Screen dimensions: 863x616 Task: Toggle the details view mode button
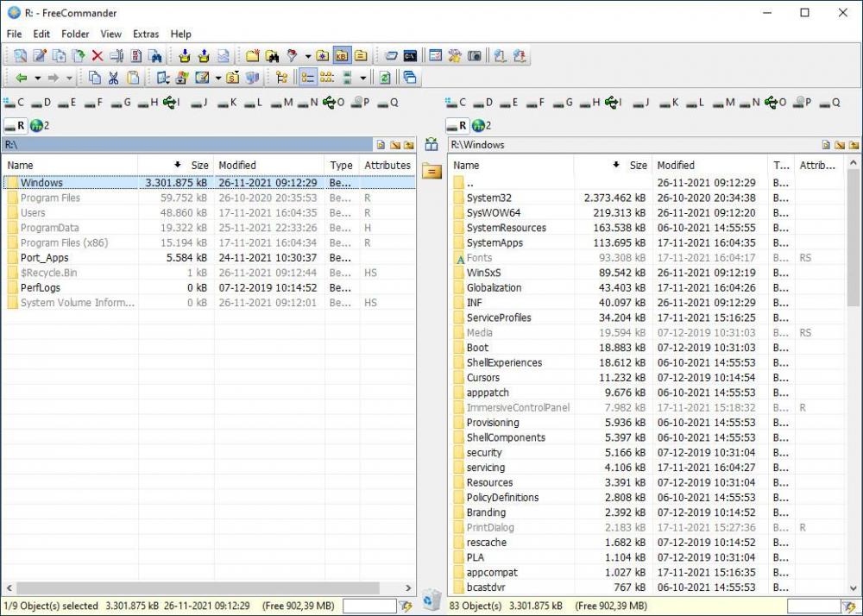tap(307, 78)
